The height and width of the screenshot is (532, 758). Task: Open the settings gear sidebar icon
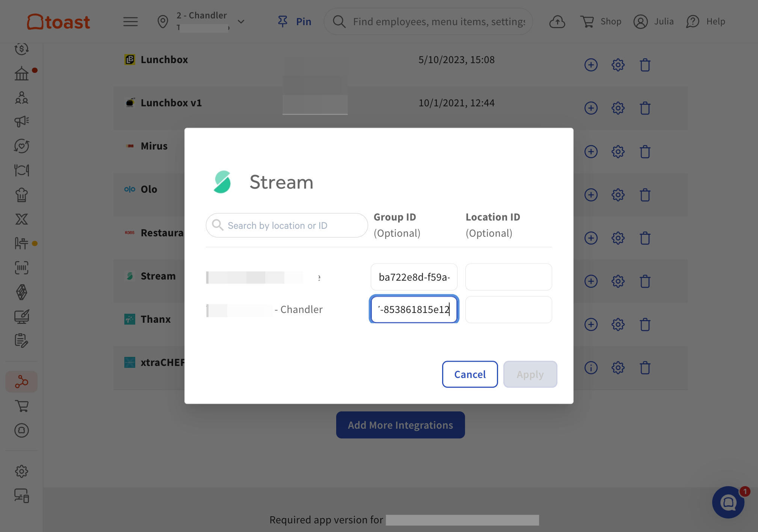tap(22, 471)
